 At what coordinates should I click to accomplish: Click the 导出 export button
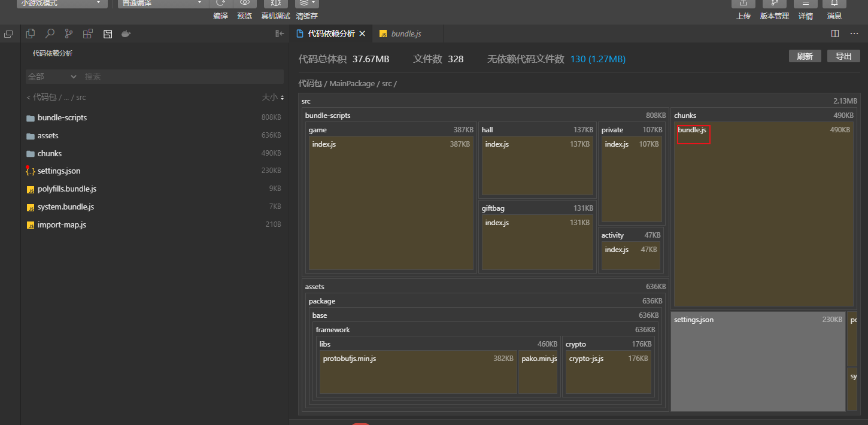[x=843, y=56]
